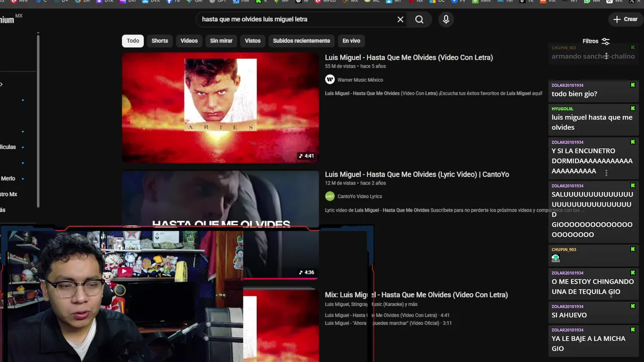Click the Warner Music México channel avatar
Screen dimensions: 644x362
(x=330, y=79)
